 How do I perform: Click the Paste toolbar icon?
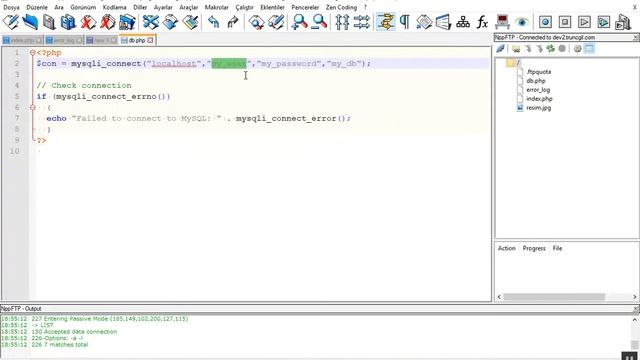click(x=190, y=22)
